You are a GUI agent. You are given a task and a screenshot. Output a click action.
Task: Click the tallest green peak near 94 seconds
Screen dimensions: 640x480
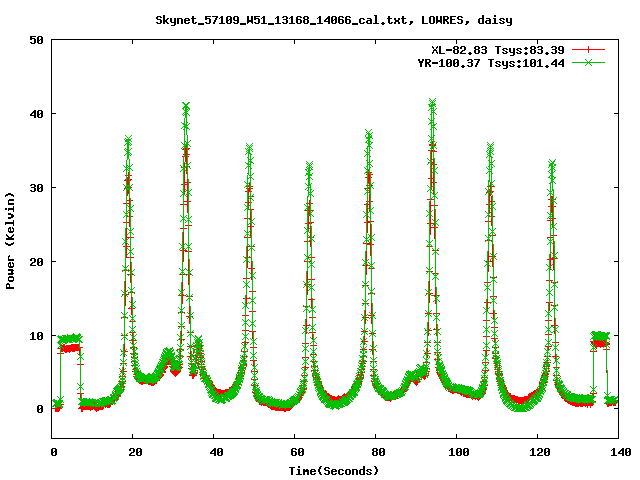pyautogui.click(x=433, y=101)
